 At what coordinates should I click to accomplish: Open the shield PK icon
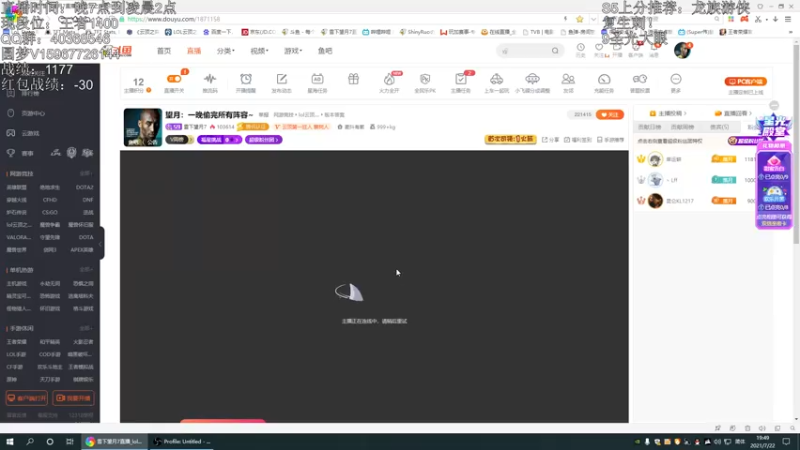pos(425,79)
